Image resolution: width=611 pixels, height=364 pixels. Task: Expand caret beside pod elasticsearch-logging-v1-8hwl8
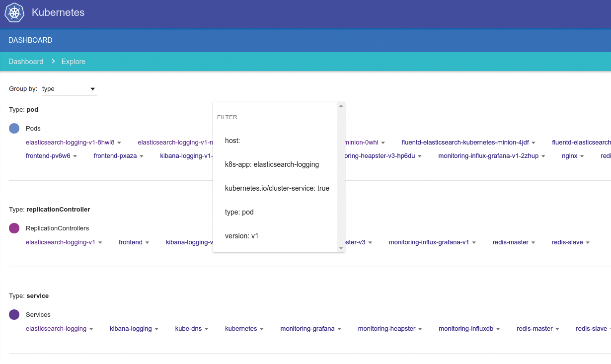[x=119, y=143]
